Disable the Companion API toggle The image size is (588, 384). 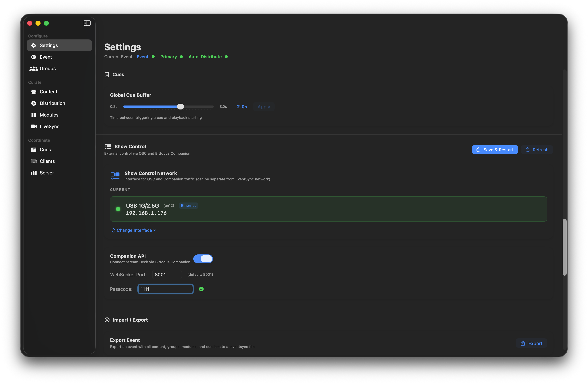pyautogui.click(x=203, y=259)
